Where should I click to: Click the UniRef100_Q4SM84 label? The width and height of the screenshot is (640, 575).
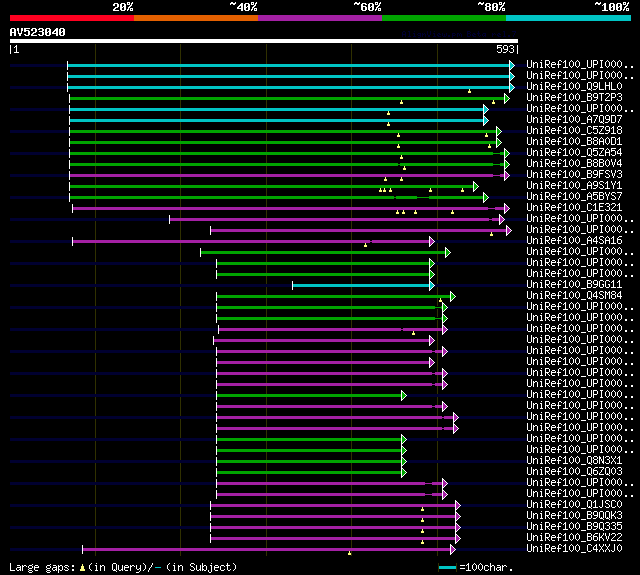574,296
